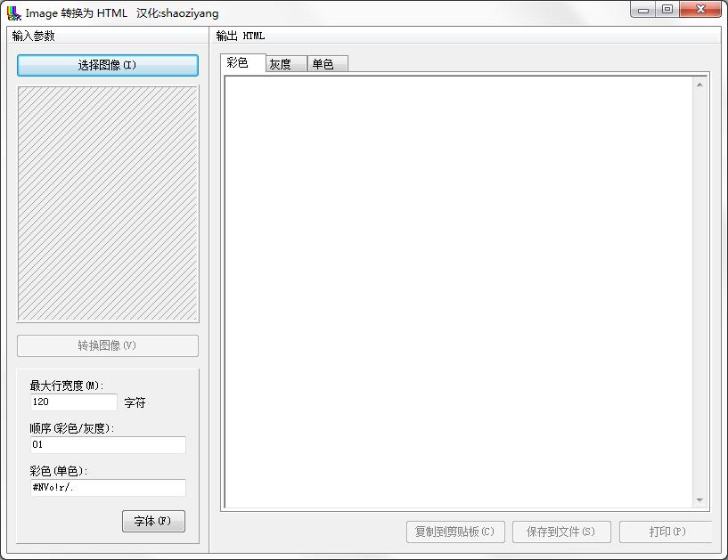Click the scrollbar up arrow in output panel
728x560 pixels.
tap(700, 85)
